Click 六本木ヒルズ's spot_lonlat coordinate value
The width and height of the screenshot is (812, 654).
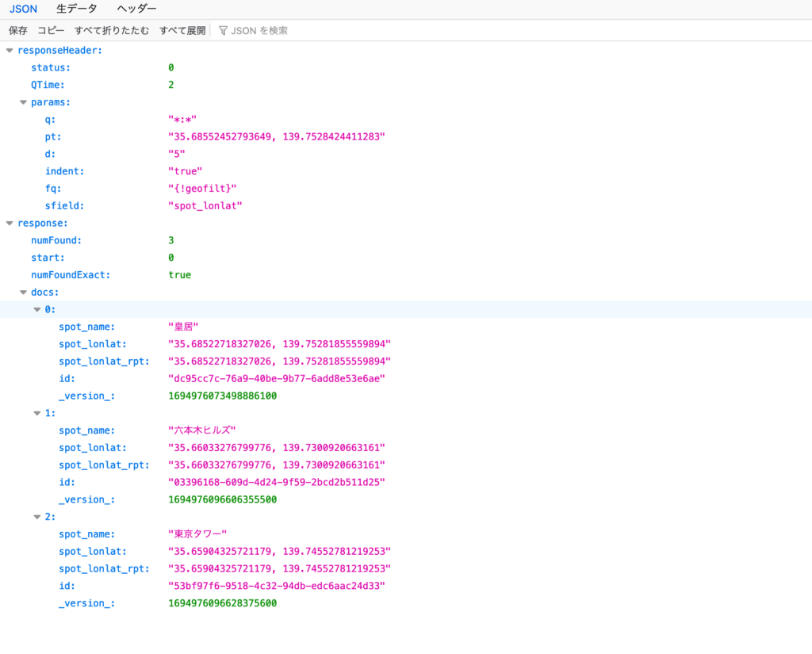pos(277,447)
